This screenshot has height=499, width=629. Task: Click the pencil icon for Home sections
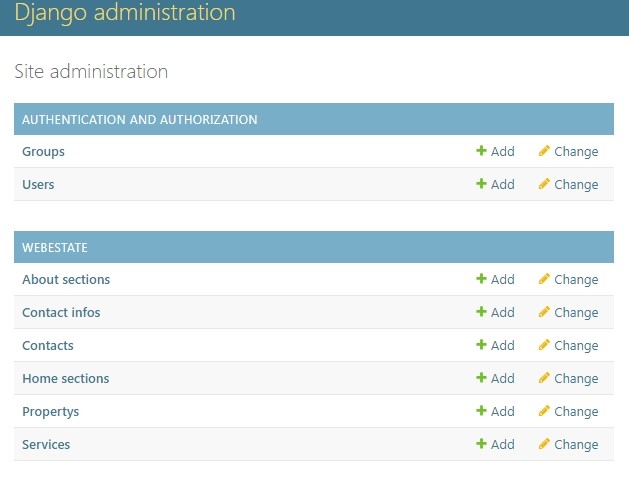(x=544, y=377)
